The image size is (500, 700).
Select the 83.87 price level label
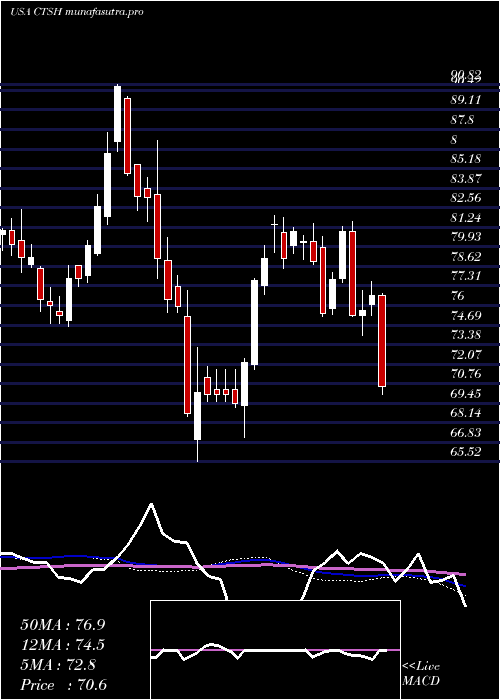pyautogui.click(x=466, y=179)
